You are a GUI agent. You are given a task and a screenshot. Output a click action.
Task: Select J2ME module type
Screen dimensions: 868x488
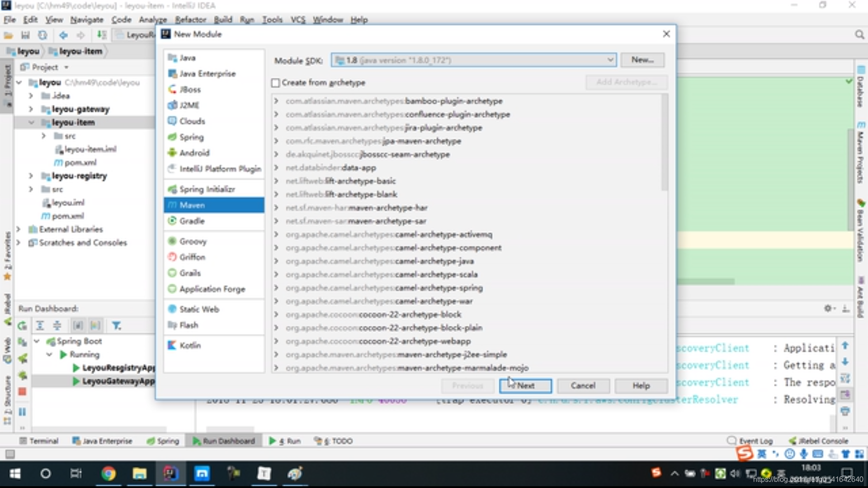[213, 105]
